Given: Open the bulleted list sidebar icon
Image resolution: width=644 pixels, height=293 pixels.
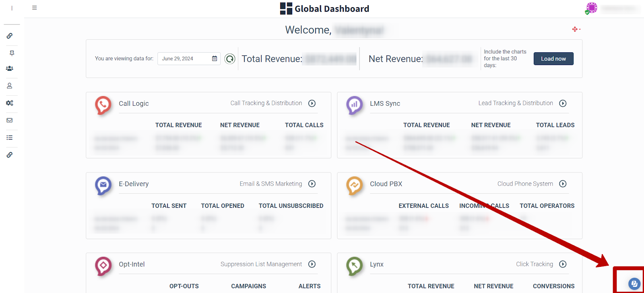Looking at the screenshot, I should [x=10, y=137].
